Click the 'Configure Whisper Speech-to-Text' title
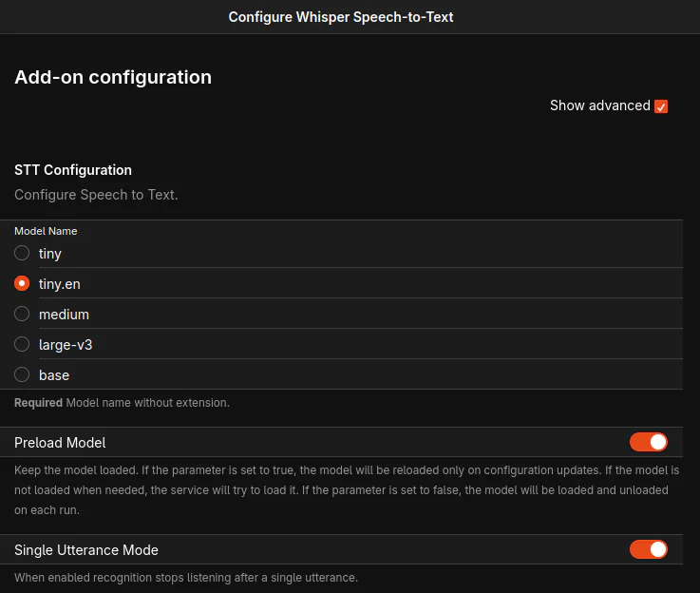Screen dimensions: 700x593 point(341,17)
